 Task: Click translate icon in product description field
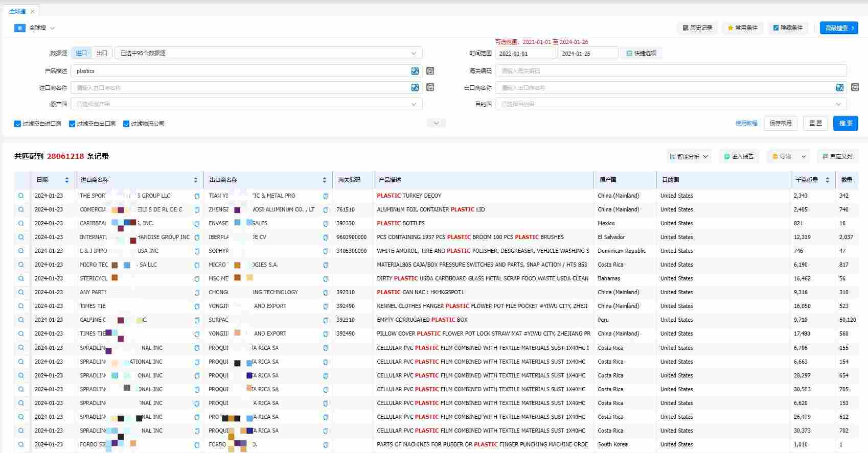[x=415, y=71]
